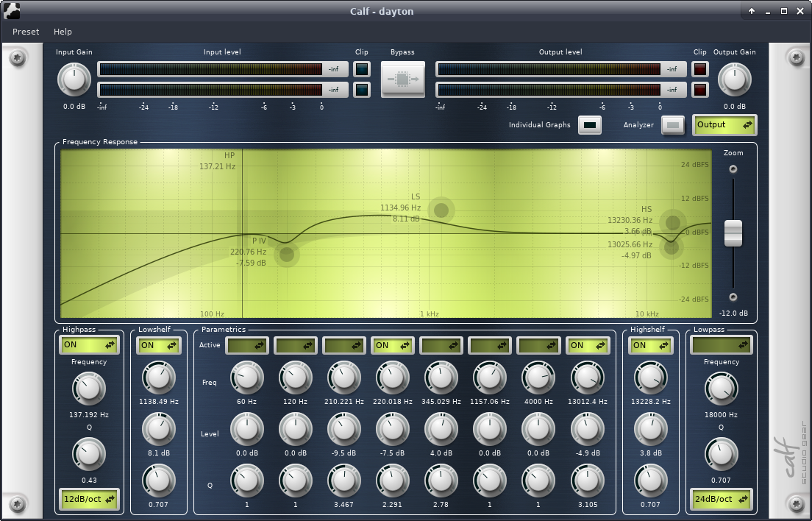Click the top Input level meter

[223, 69]
